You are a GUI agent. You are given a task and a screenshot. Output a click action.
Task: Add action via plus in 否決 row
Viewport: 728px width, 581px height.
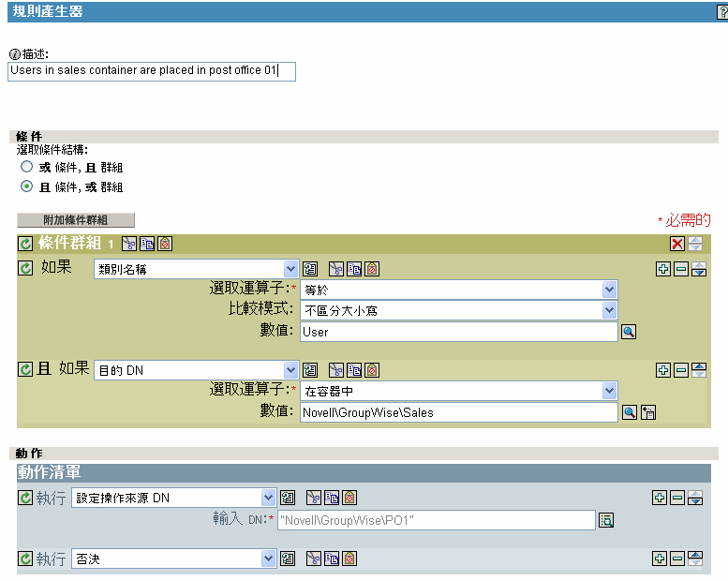tap(660, 559)
